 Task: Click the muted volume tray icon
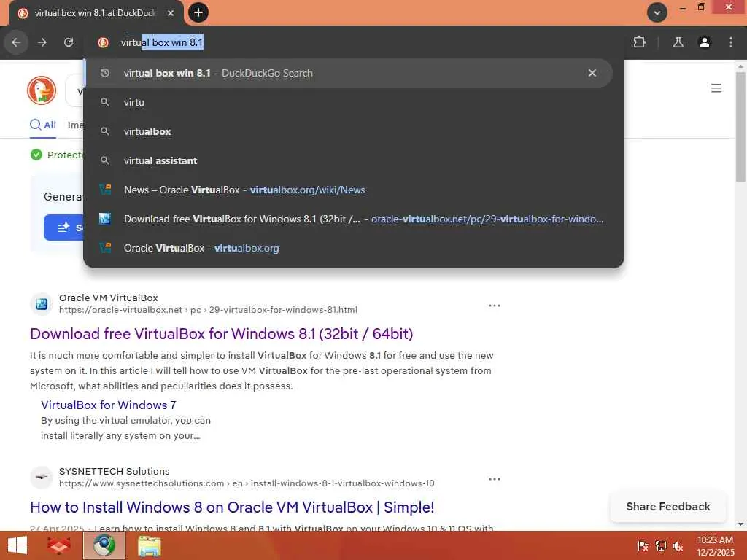click(678, 545)
